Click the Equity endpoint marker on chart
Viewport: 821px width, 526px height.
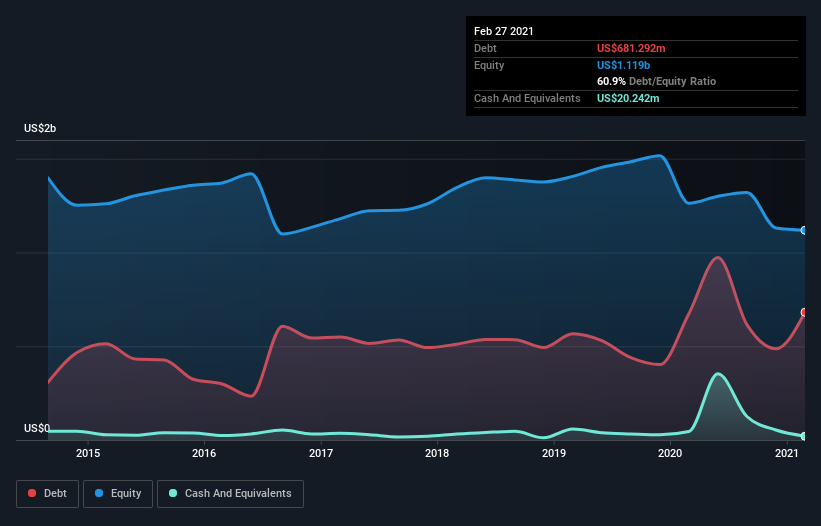click(804, 230)
